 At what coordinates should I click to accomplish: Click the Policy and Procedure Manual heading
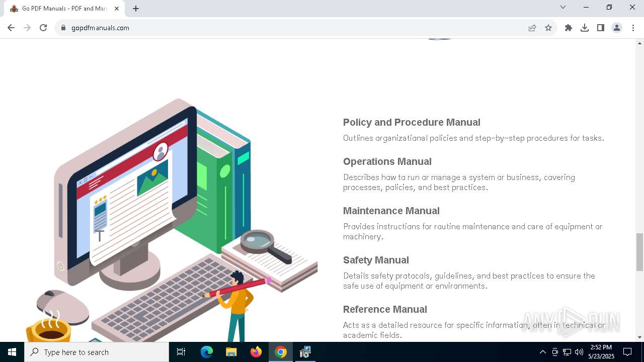click(412, 122)
